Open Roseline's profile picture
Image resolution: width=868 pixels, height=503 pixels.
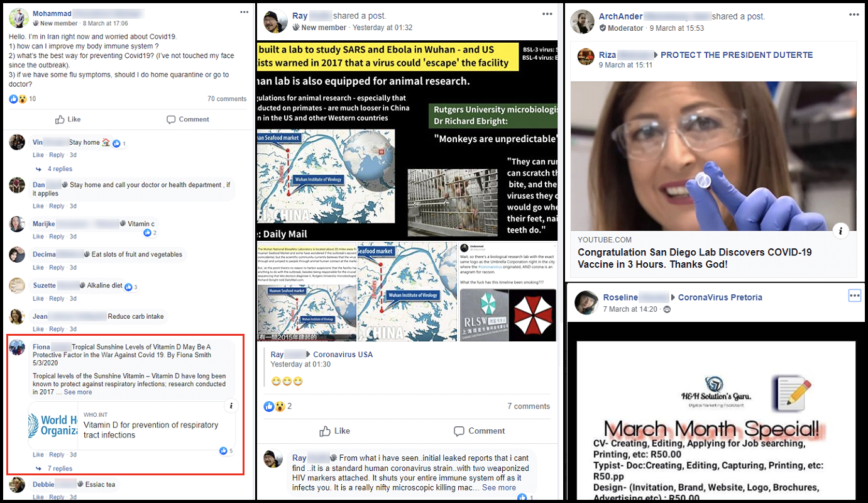point(586,303)
